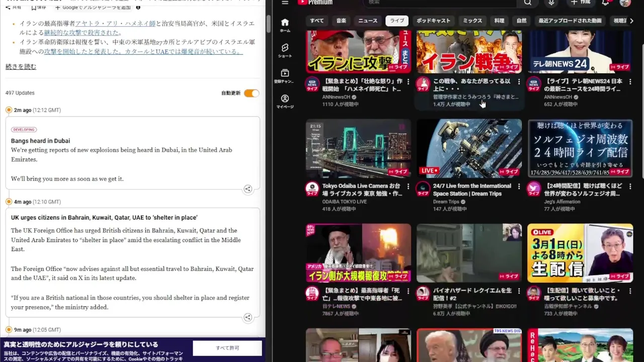Open the YouTube notifications bell

pos(606,3)
